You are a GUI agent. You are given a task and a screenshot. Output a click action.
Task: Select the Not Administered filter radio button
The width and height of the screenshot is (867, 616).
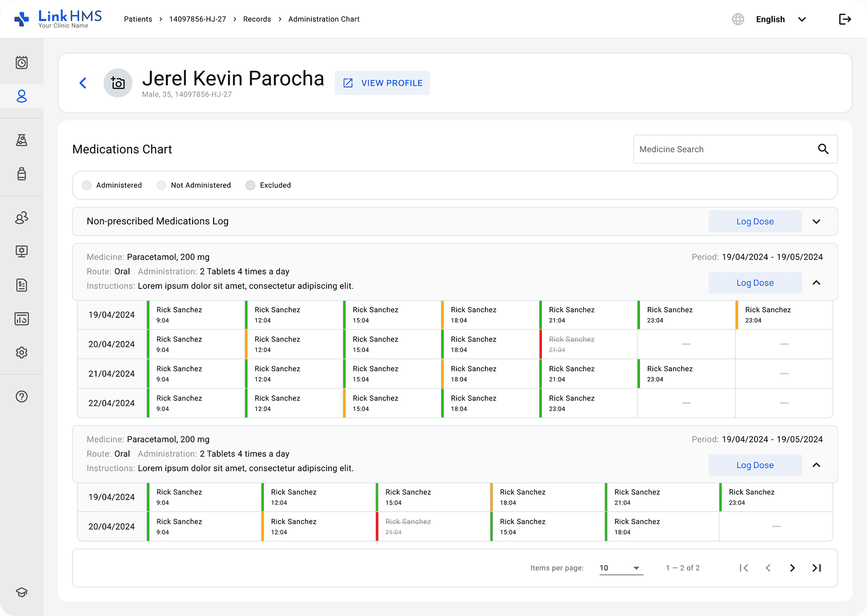[x=161, y=185]
